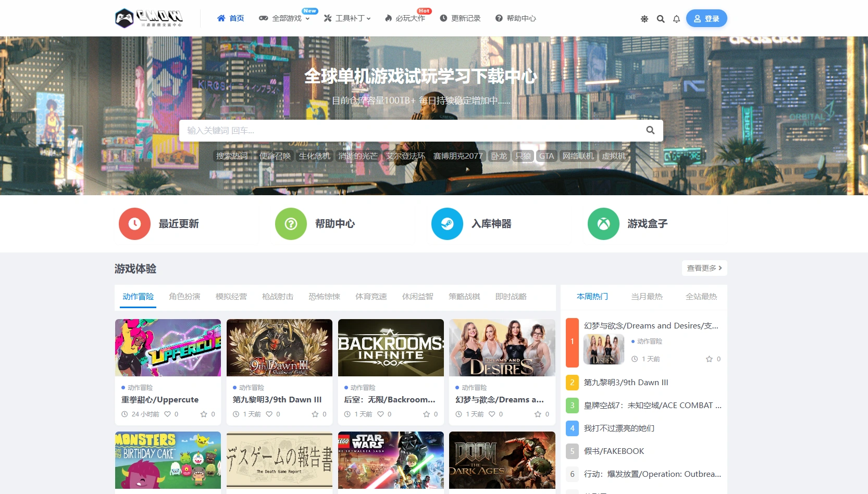Select the 使命召唤 hot search tag
868x494 pixels.
(275, 156)
